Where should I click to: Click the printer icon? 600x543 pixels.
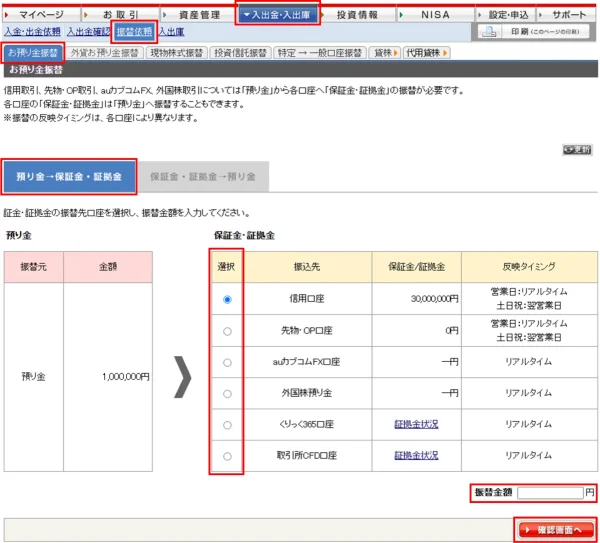pos(489,31)
